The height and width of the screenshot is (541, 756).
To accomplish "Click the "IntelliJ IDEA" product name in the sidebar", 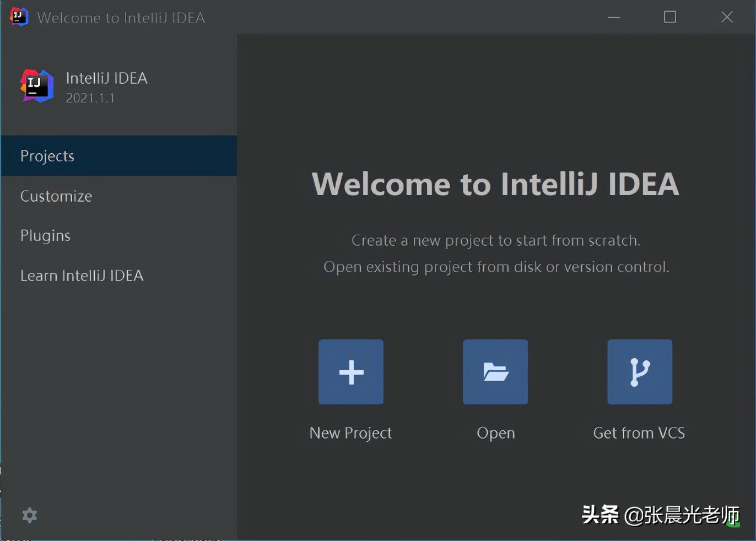I will (x=106, y=78).
